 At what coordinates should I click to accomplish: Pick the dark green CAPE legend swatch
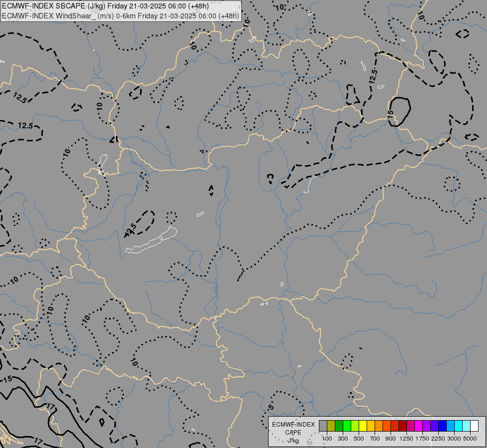[x=339, y=426]
